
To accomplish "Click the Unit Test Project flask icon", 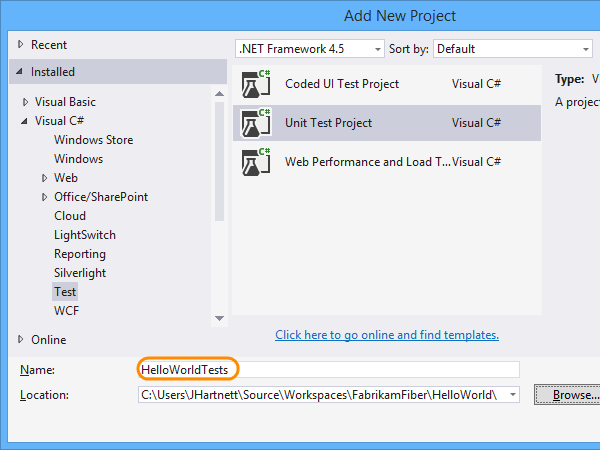I will [256, 123].
